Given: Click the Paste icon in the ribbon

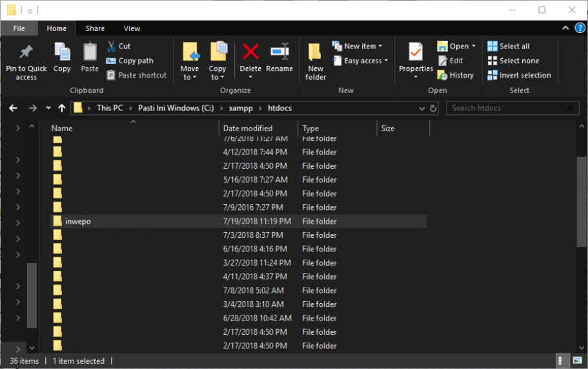Looking at the screenshot, I should [90, 53].
